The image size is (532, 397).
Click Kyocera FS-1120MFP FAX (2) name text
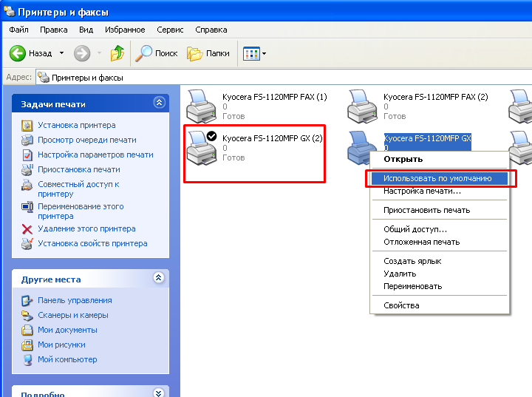(436, 97)
